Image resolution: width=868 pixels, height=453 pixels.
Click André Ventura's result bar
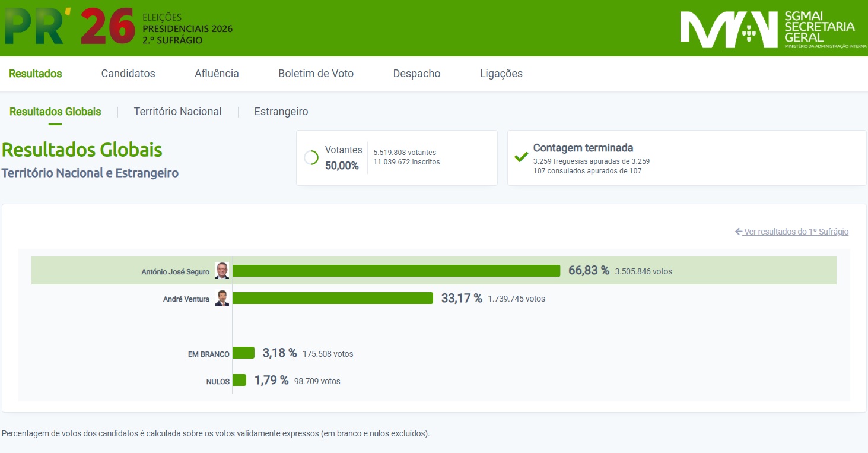click(332, 298)
